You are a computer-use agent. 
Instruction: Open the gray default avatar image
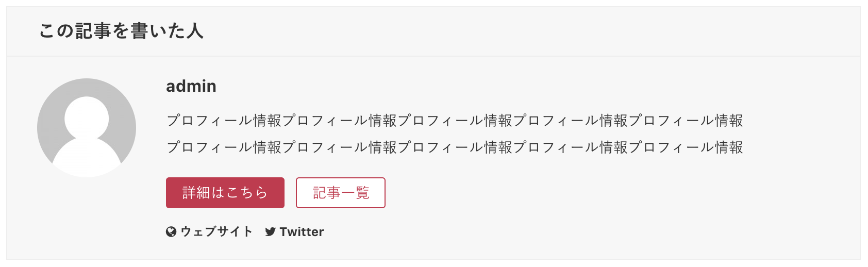click(x=87, y=128)
